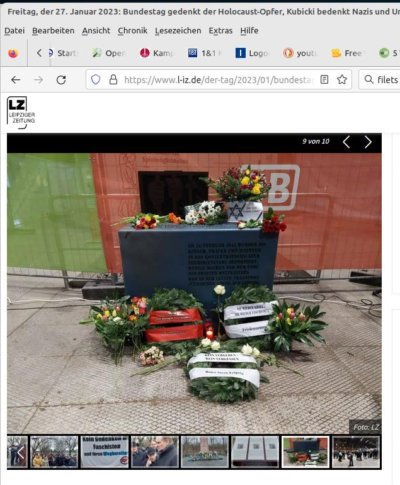The width and height of the screenshot is (400, 485).
Task: Click the Firefox logo icon
Action: [x=13, y=53]
